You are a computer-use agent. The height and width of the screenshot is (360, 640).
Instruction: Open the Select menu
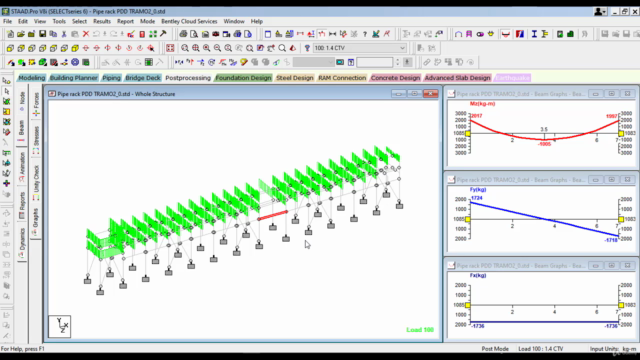(79, 21)
